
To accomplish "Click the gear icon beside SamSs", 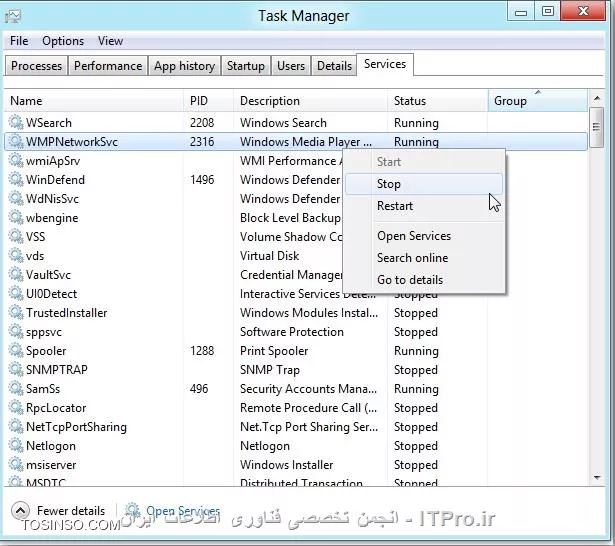I will 16,389.
